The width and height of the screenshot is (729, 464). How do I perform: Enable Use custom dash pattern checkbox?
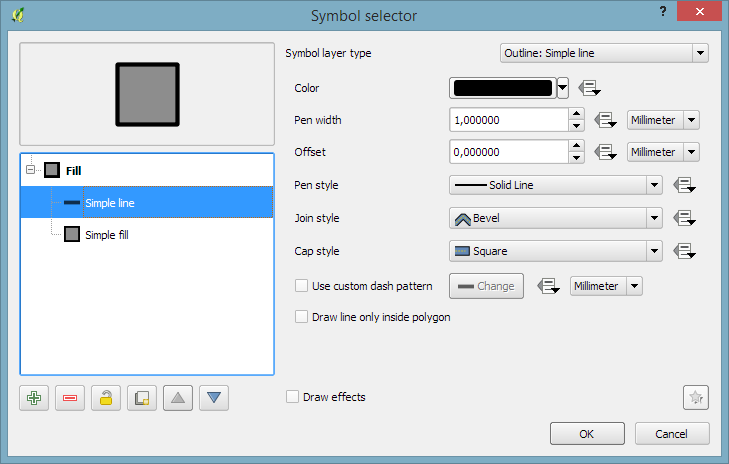click(302, 286)
